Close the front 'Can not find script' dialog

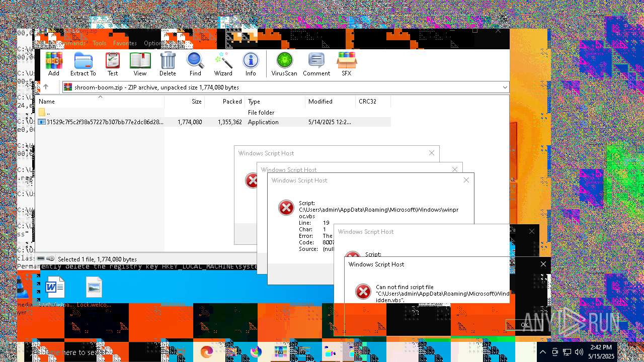[x=543, y=264]
